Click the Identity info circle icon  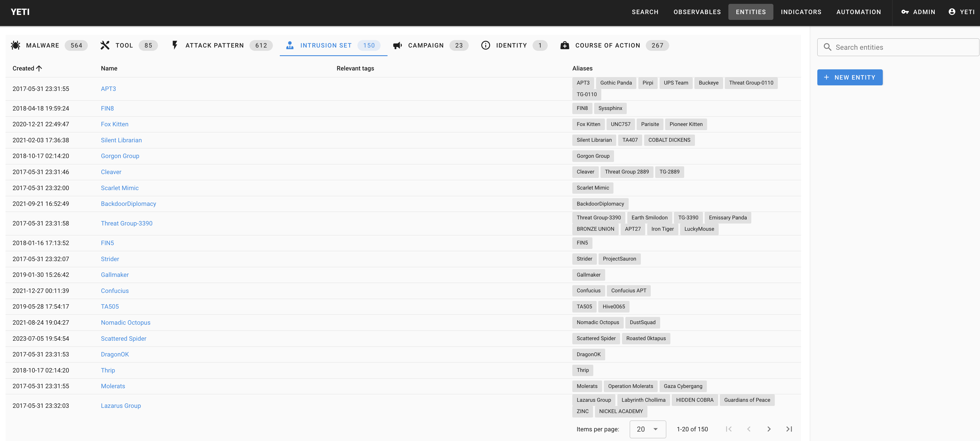point(485,45)
